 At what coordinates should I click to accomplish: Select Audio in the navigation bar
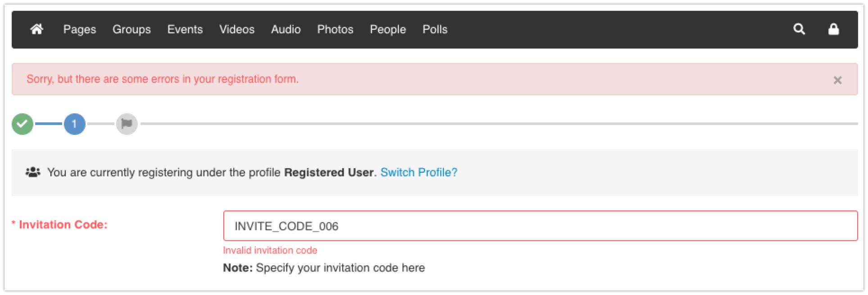[286, 29]
